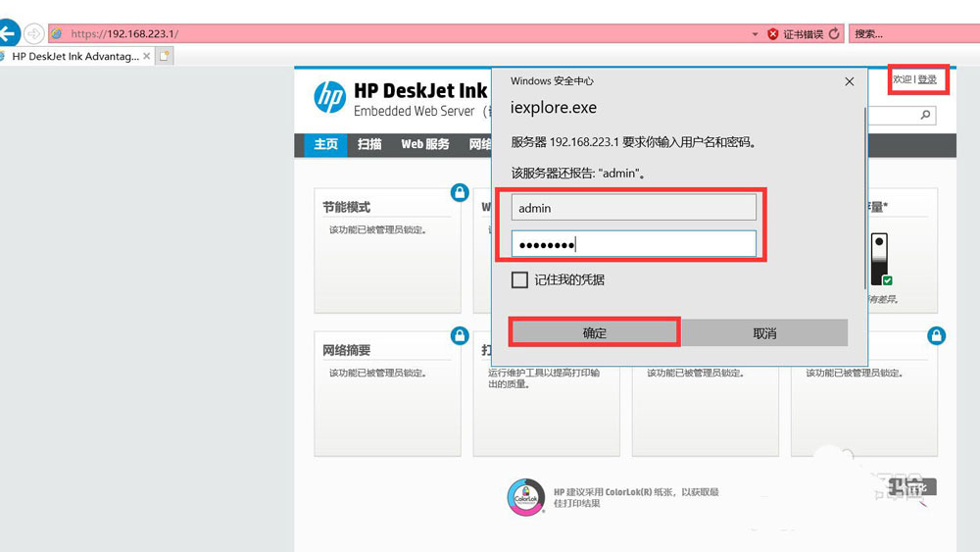Click the 证书错误 label in the address bar

(804, 34)
